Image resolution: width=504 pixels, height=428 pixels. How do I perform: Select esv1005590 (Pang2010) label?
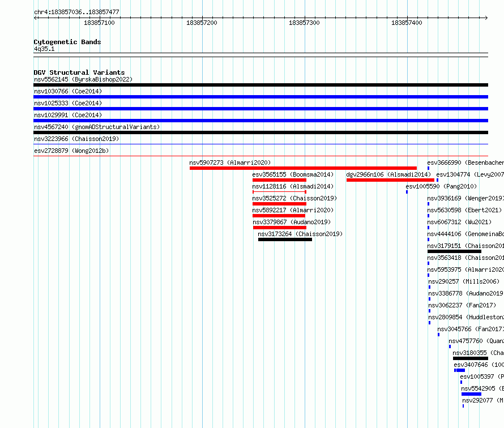coord(441,186)
